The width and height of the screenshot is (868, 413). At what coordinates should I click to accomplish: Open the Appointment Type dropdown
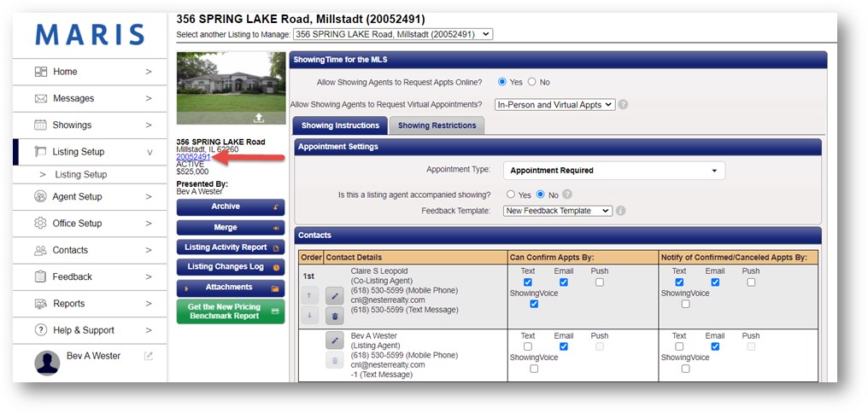pos(613,171)
